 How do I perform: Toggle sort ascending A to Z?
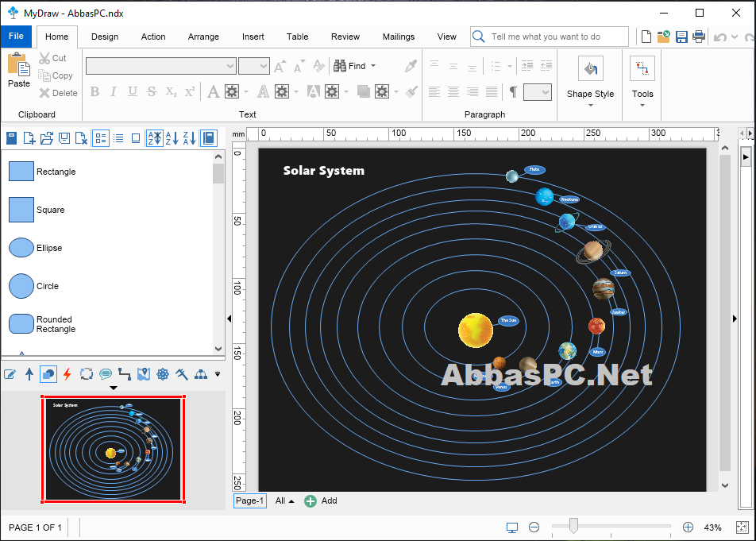click(172, 138)
